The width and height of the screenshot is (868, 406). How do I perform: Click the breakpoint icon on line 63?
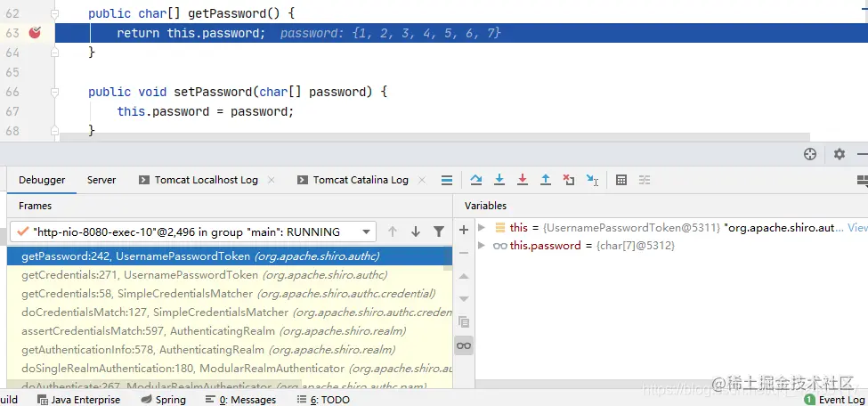[35, 33]
